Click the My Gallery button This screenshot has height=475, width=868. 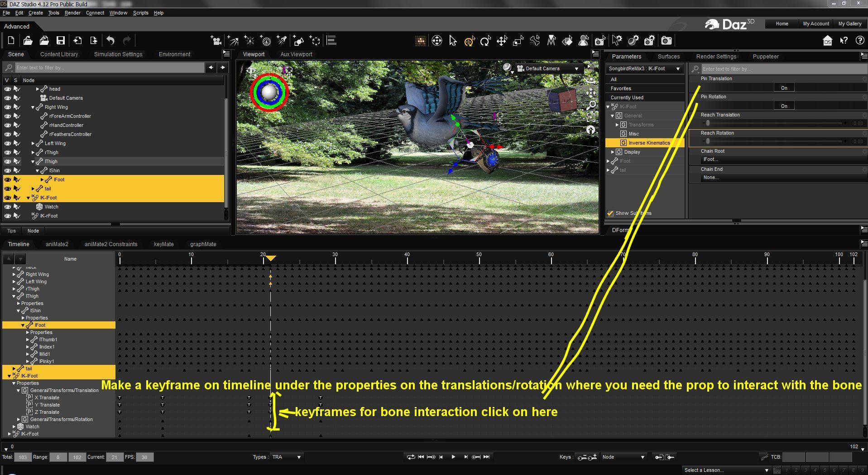[850, 24]
